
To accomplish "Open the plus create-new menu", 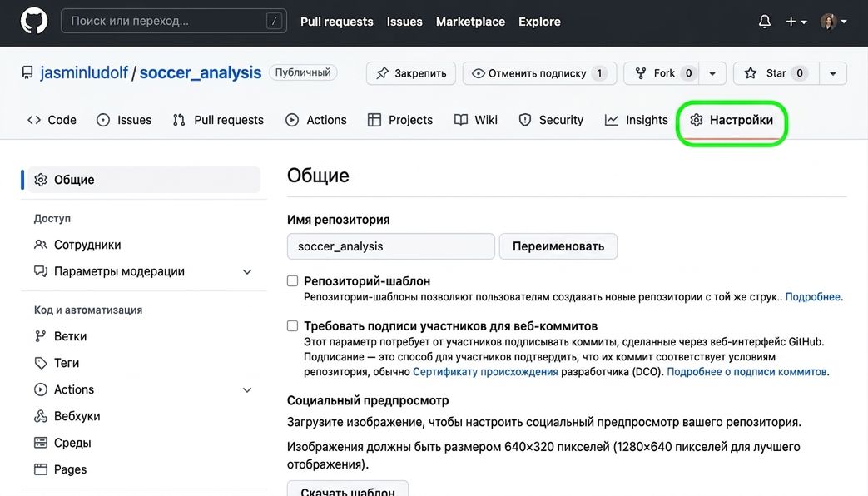I will click(796, 22).
